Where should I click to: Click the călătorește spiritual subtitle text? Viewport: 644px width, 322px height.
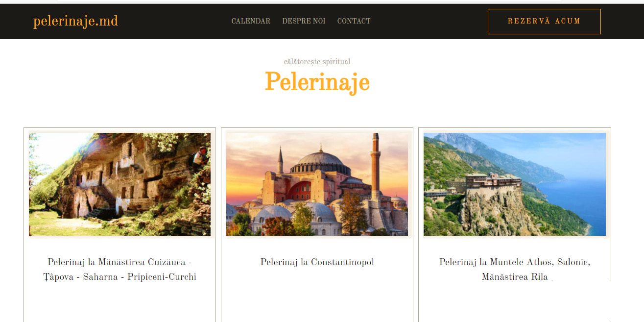click(x=317, y=62)
